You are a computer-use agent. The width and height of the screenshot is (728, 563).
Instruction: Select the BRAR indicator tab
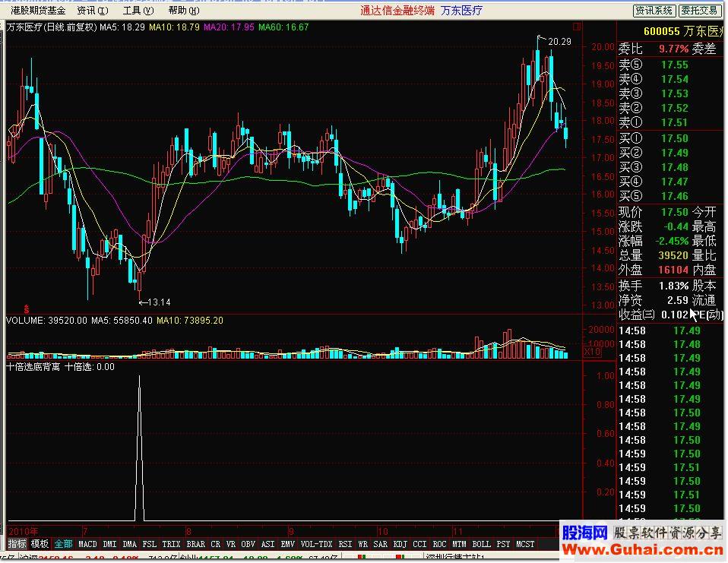(195, 544)
